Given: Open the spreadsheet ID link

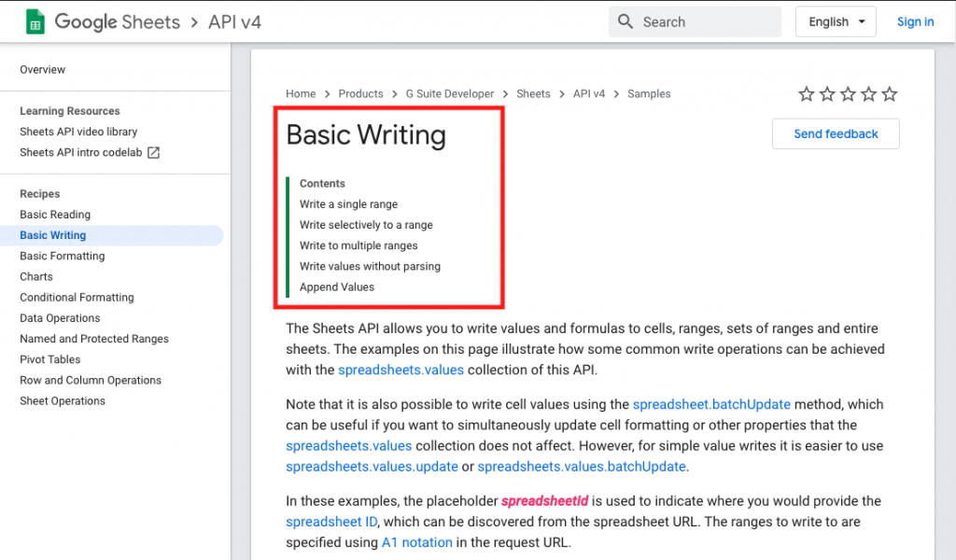Looking at the screenshot, I should point(331,523).
